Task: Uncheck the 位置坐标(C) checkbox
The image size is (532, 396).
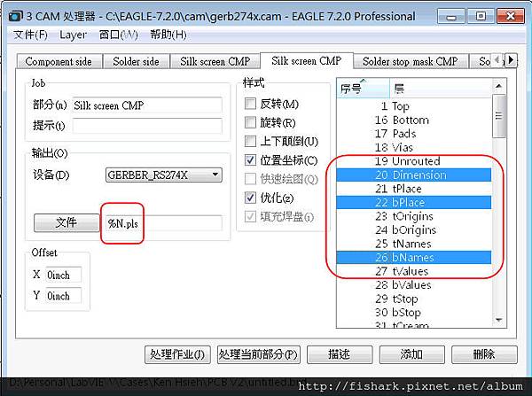Action: tap(250, 159)
